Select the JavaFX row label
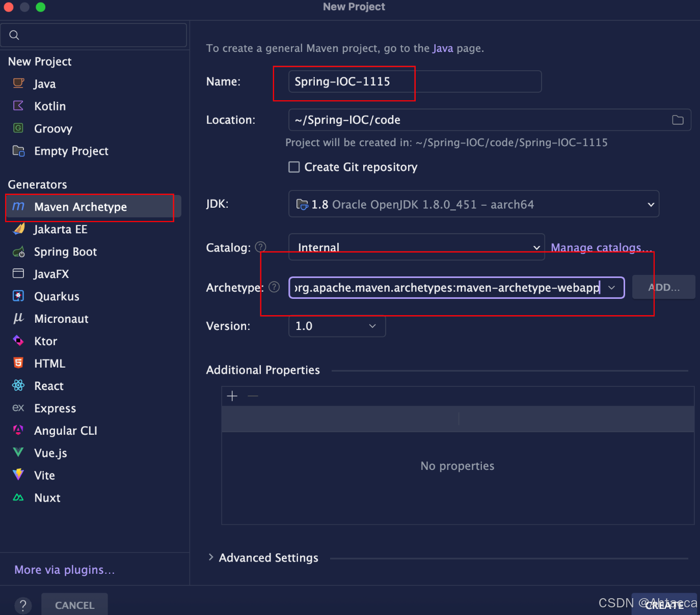This screenshot has height=615, width=700. (x=51, y=274)
